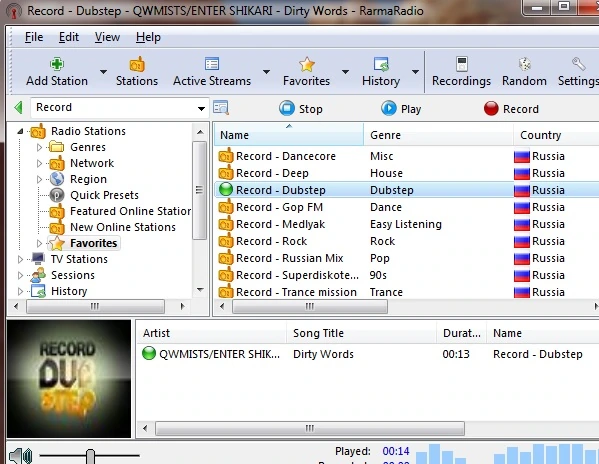Click the TV Stations monitor icon
599x464 pixels.
(38, 259)
